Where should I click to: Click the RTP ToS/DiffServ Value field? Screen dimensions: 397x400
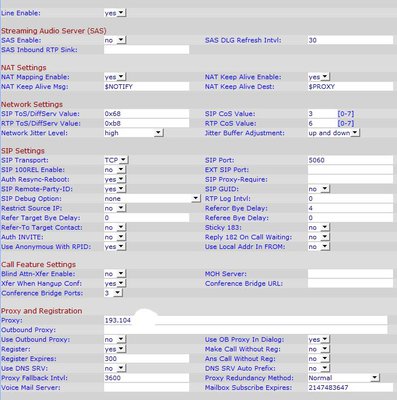146,123
